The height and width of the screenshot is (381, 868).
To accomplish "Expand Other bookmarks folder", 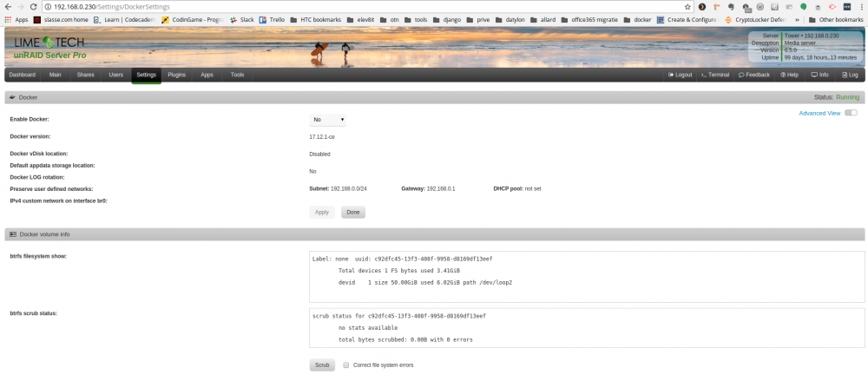I will click(x=835, y=19).
